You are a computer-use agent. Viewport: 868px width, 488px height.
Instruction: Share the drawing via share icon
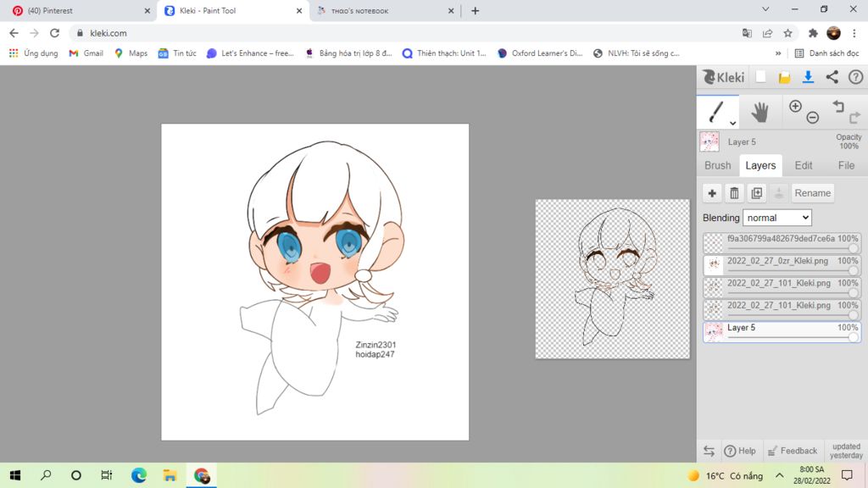tap(832, 77)
